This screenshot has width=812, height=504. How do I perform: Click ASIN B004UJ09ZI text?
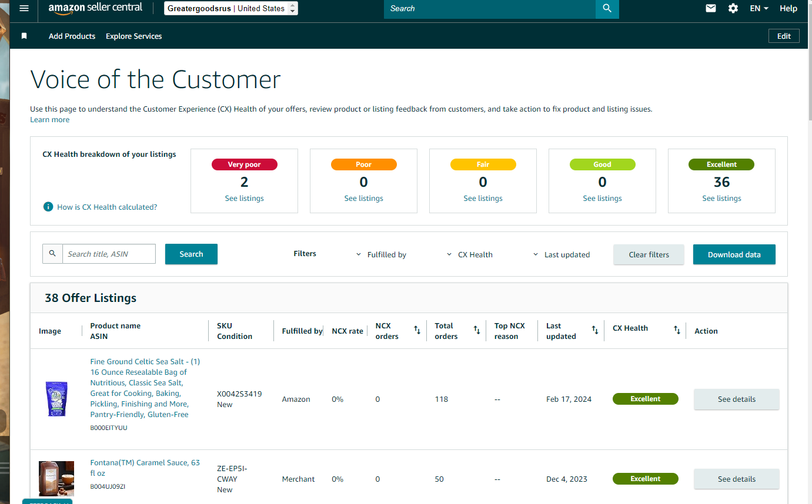(x=108, y=486)
